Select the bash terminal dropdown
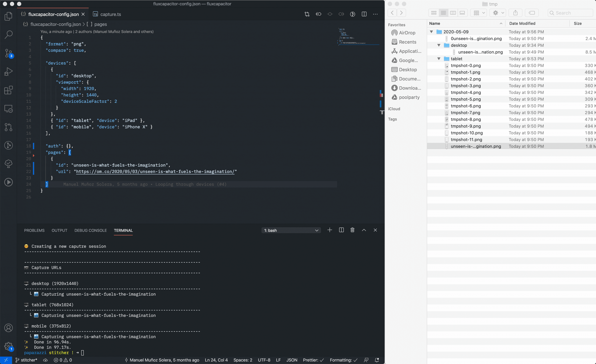This screenshot has width=596, height=364. [x=291, y=230]
